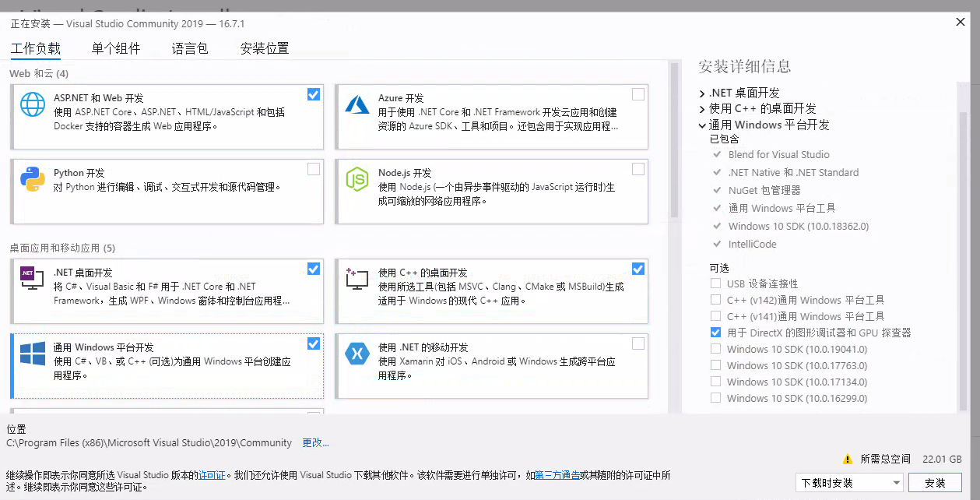This screenshot has height=500, width=980.
Task: Uncheck the 通用 Windows 平台开发 workload
Action: click(314, 343)
